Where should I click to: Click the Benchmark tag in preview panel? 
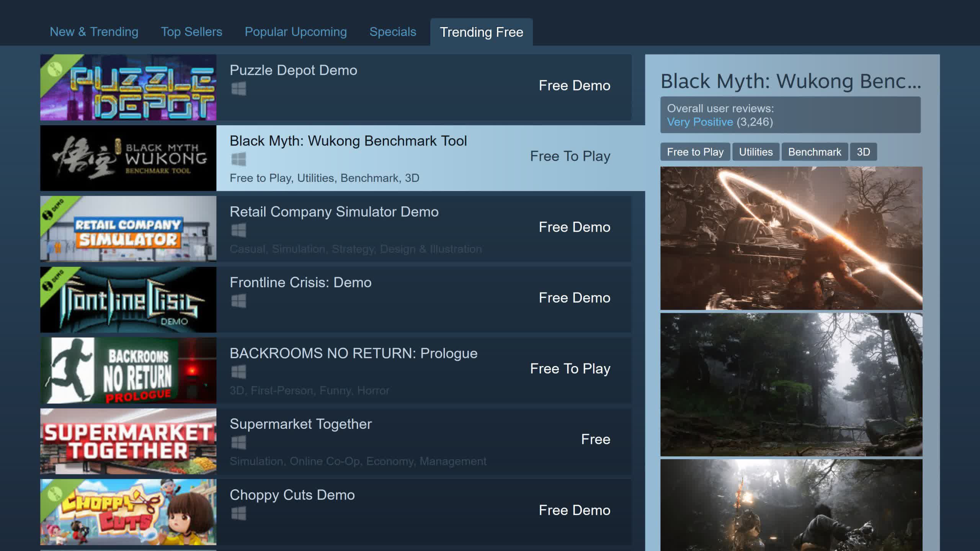(814, 152)
